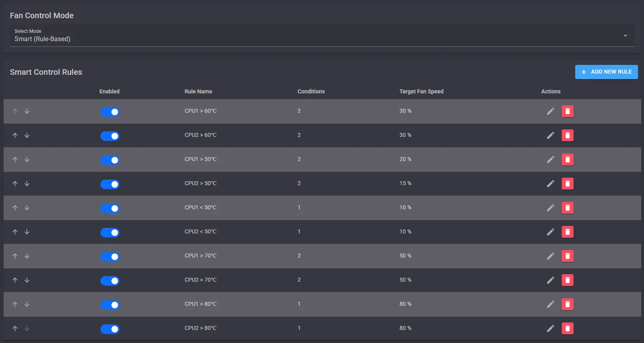
Task: Edit the CPU2 > 80°C rule
Action: [x=550, y=328]
